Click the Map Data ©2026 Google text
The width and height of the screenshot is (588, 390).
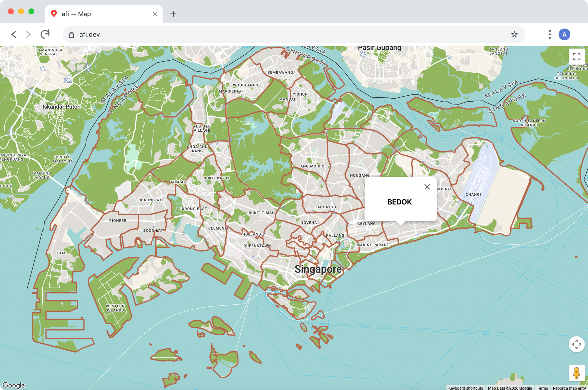(510, 388)
